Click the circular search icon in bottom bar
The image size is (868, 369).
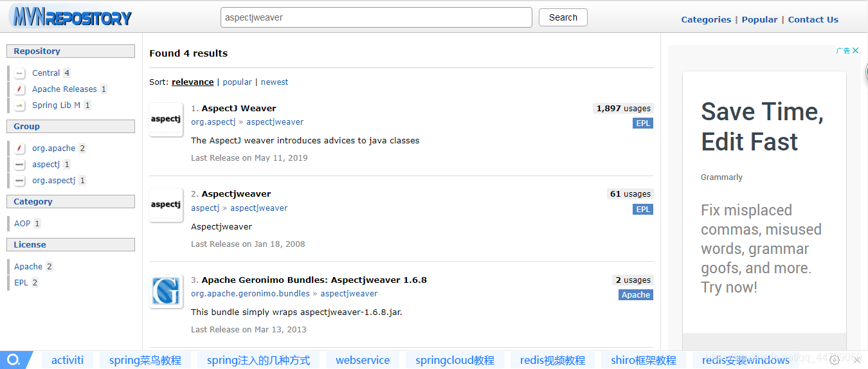coord(14,360)
